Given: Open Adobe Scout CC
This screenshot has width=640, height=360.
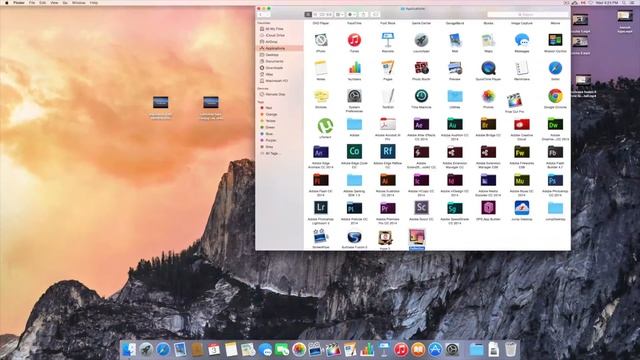Looking at the screenshot, I should point(421,207).
